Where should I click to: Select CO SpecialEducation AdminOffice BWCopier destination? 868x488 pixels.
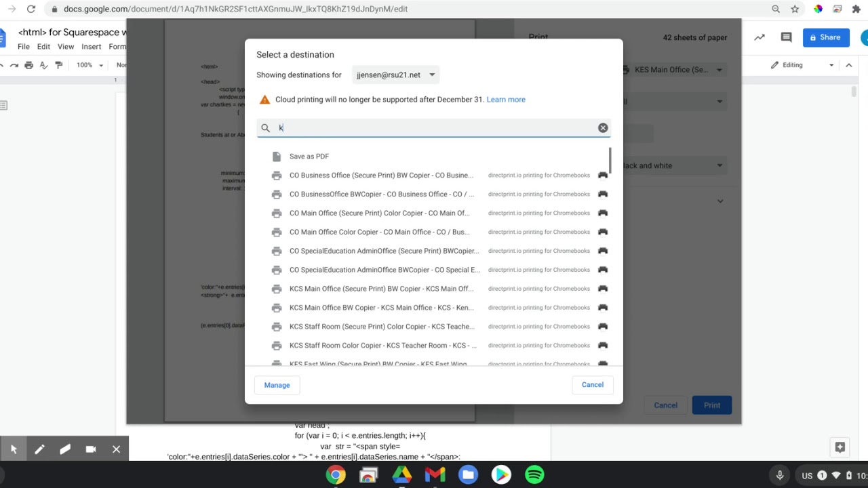point(433,270)
